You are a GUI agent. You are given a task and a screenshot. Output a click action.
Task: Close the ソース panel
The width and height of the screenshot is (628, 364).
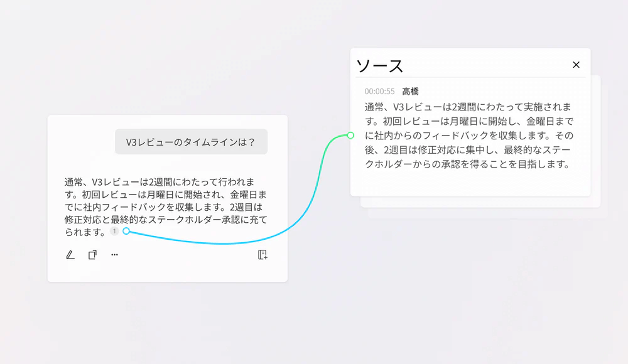click(576, 65)
